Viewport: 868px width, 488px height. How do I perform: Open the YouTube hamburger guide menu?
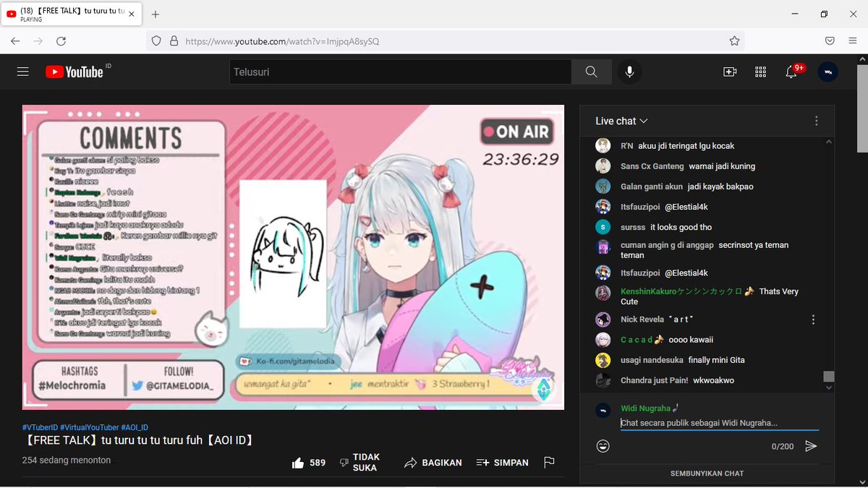22,72
